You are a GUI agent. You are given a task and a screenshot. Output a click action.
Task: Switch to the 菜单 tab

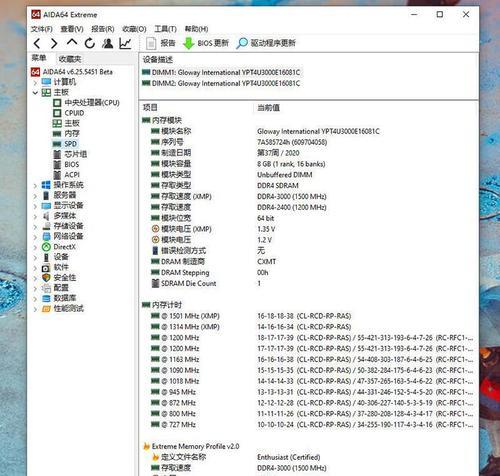(39, 58)
